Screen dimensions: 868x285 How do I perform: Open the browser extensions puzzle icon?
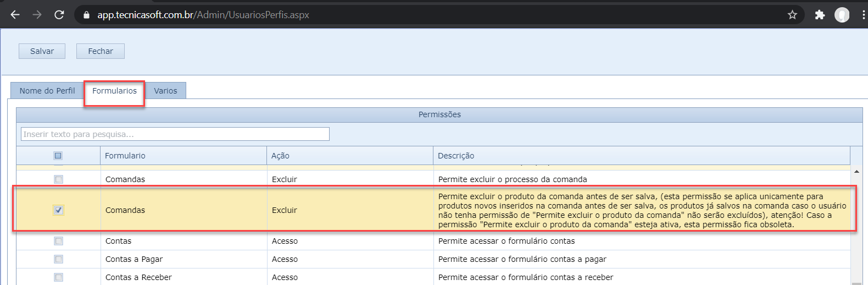820,15
